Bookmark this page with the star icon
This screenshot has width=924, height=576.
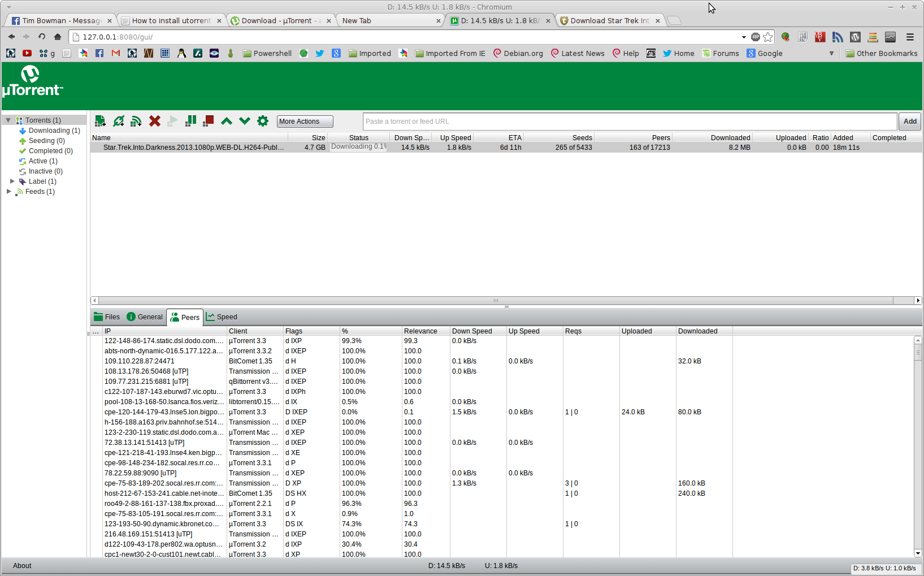click(x=768, y=37)
